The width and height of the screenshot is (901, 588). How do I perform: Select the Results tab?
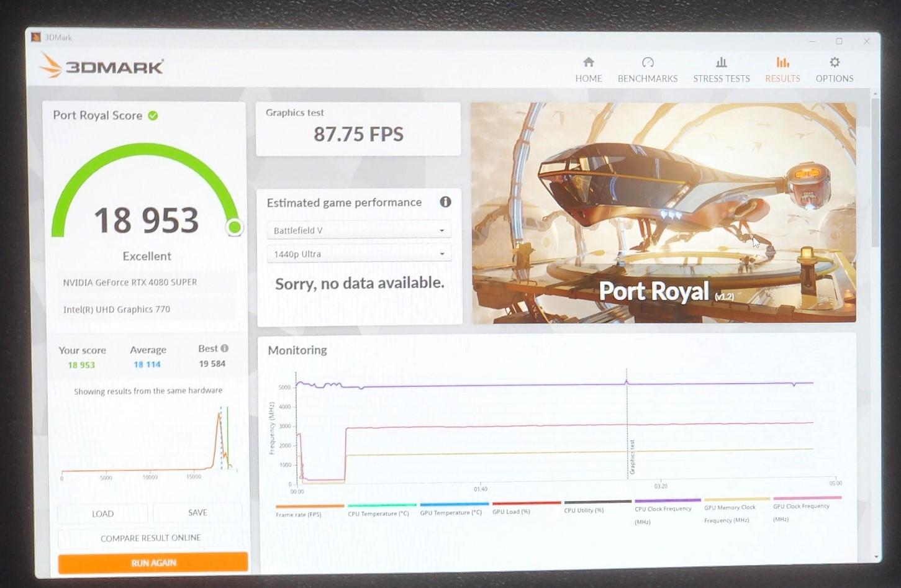click(x=782, y=70)
